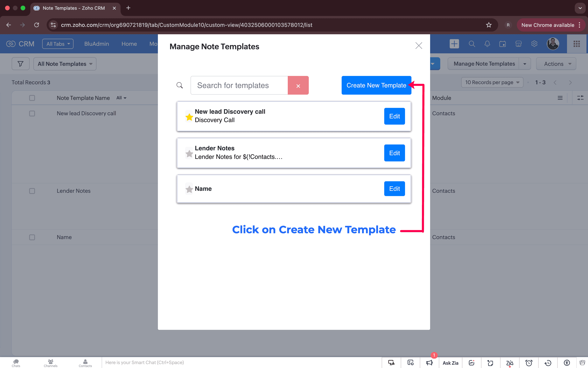Expand the Manage Note Templates dropdown arrow

point(525,64)
